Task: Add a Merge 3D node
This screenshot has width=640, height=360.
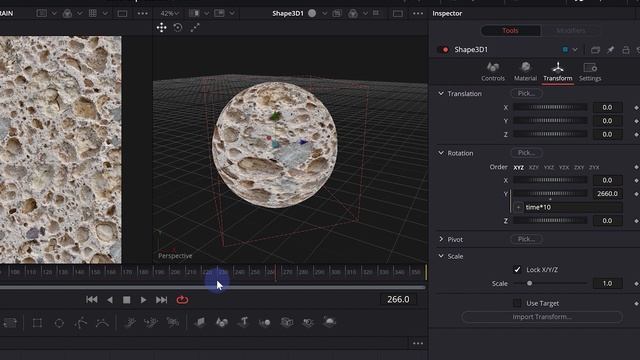Action: click(x=264, y=322)
